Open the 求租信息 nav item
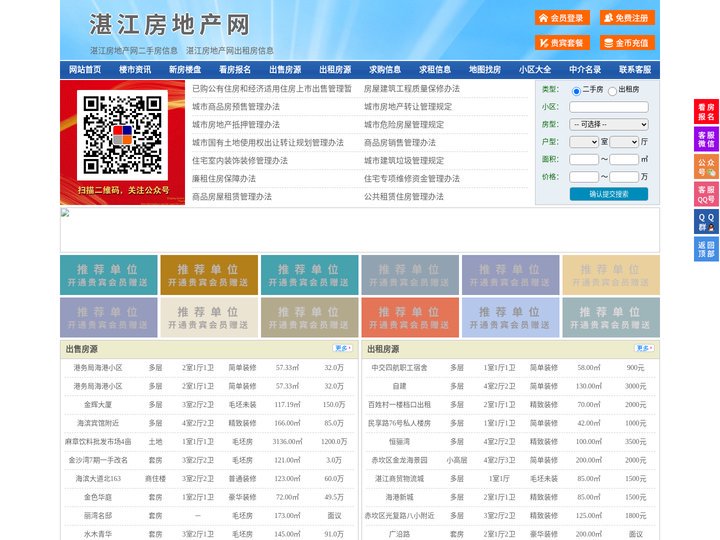The width and height of the screenshot is (720, 540). (435, 70)
